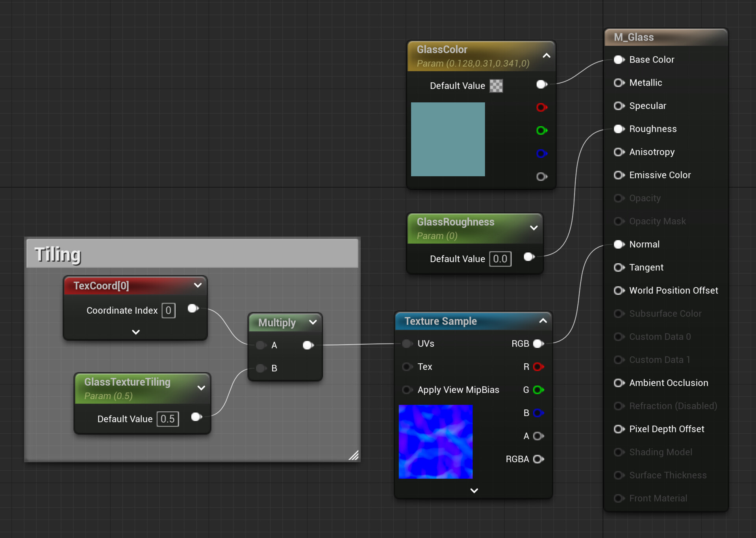The height and width of the screenshot is (538, 756).
Task: Click the RGBA output pin on Texture Sample
Action: (x=538, y=459)
